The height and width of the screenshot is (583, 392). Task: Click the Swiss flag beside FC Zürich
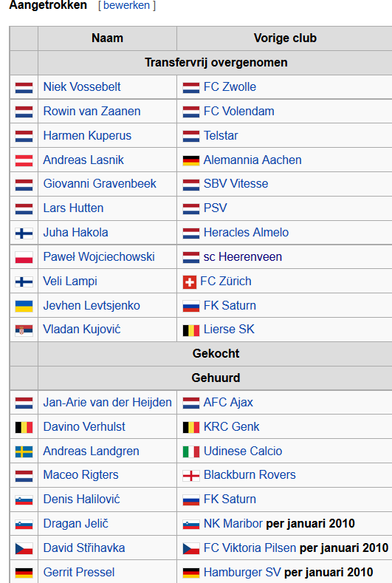point(190,282)
